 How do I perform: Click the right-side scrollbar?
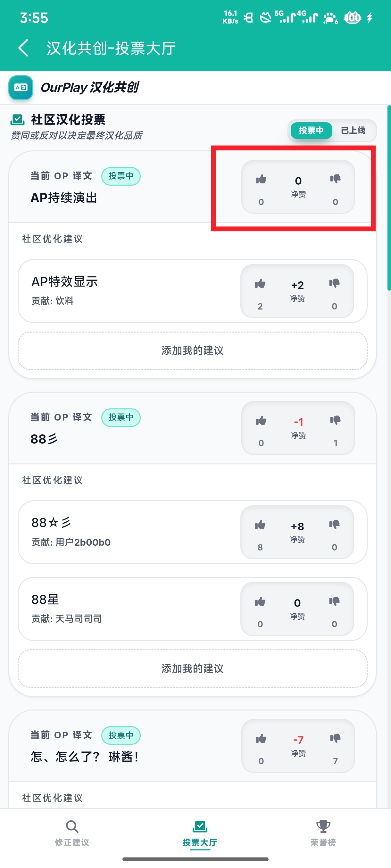click(x=389, y=198)
